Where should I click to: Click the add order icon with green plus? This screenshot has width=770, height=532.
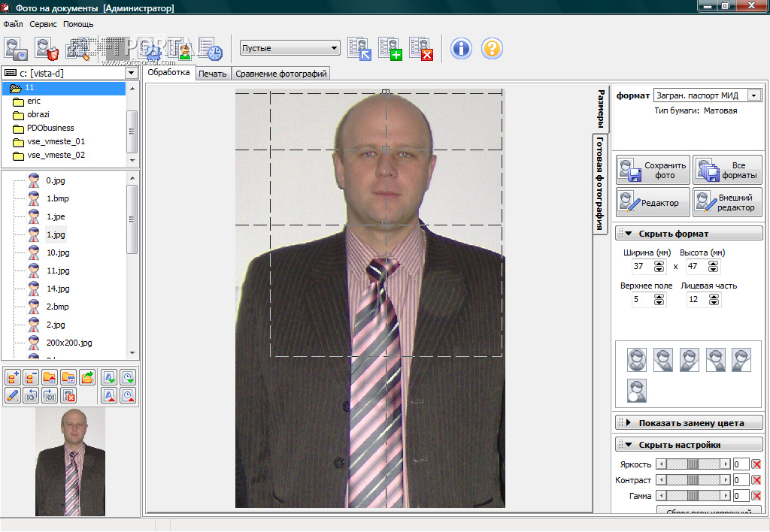[x=390, y=49]
